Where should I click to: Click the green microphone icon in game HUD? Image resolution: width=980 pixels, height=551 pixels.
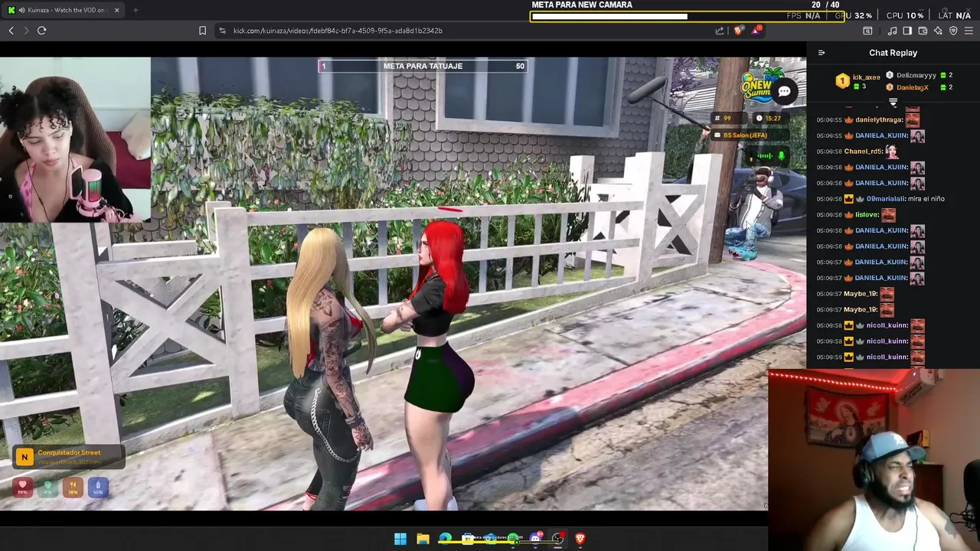tap(781, 156)
